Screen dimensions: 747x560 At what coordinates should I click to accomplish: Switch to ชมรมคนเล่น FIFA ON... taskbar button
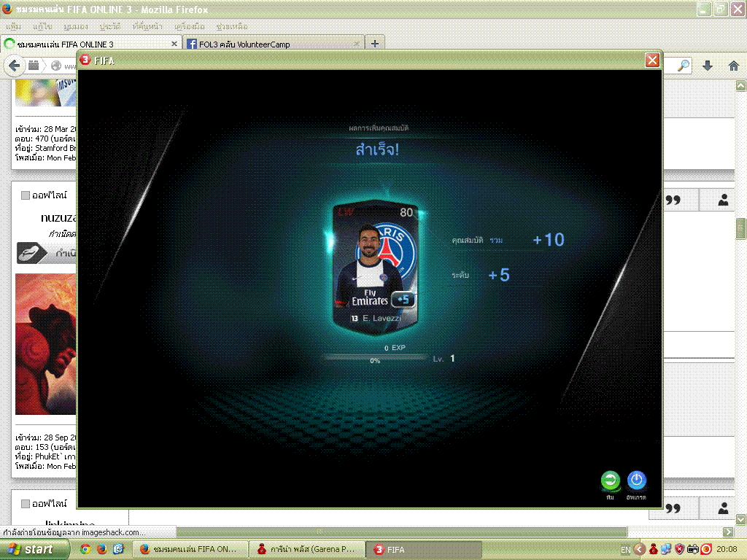tap(190, 549)
